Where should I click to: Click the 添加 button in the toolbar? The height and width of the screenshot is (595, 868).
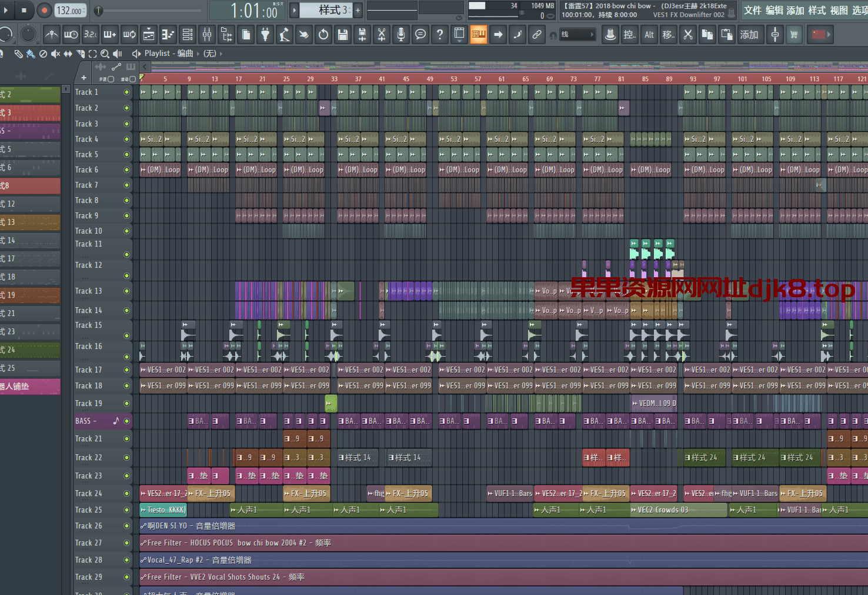749,35
